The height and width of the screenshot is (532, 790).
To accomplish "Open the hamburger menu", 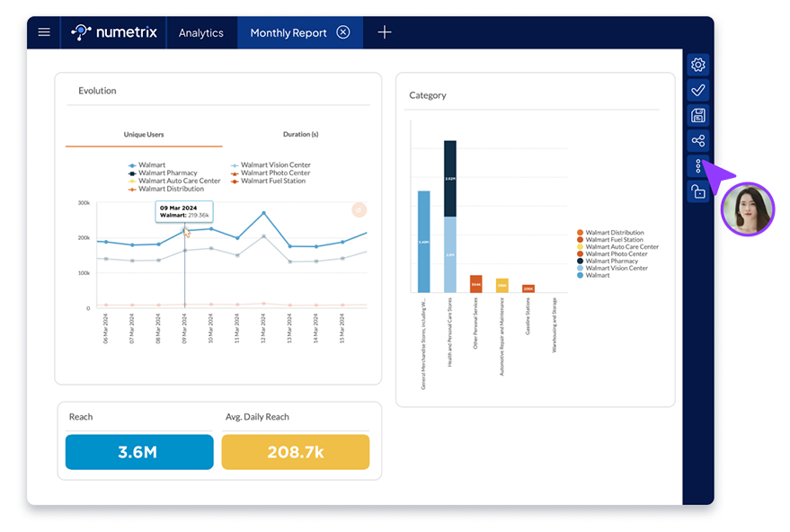I will coord(44,32).
